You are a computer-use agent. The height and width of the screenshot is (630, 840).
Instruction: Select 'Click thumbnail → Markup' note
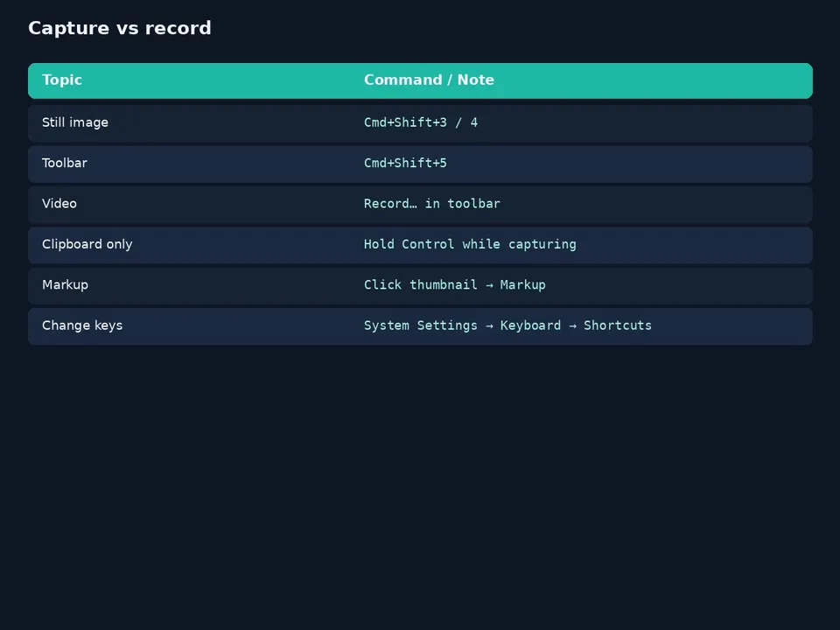455,285
